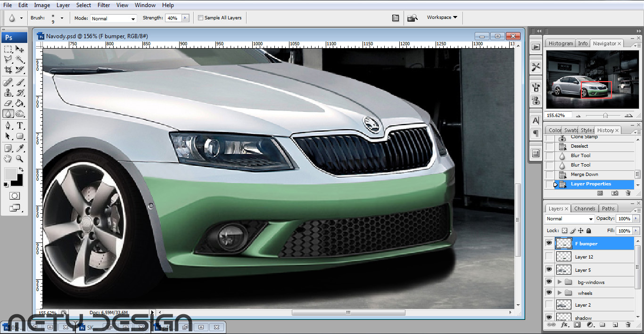Open the Mode dropdown in options bar

tap(113, 18)
